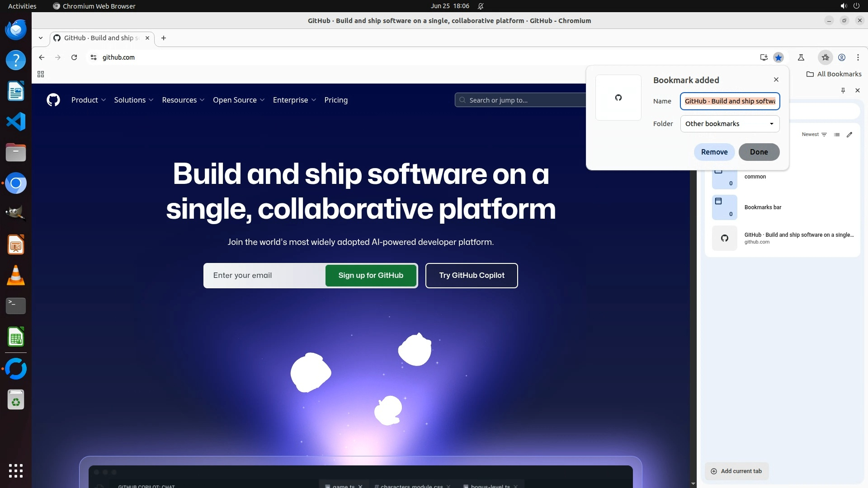Switch bookmarks panel view via list icon
The height and width of the screenshot is (488, 868).
[x=837, y=135]
